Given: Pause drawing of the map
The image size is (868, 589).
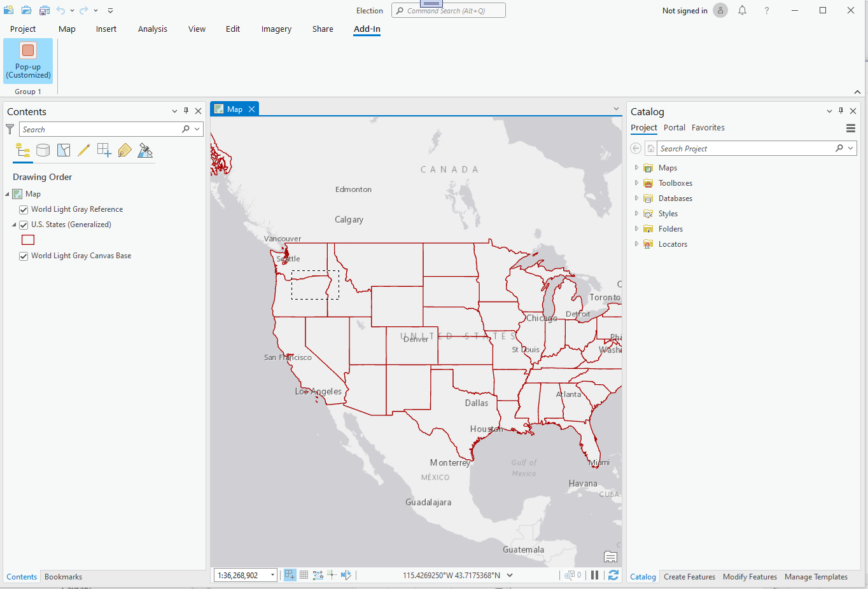Looking at the screenshot, I should [594, 574].
